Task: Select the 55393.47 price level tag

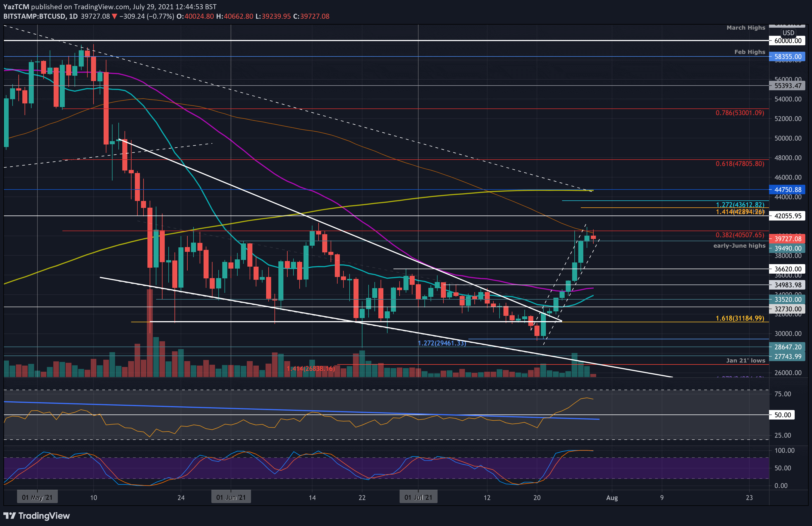Action: click(x=787, y=86)
